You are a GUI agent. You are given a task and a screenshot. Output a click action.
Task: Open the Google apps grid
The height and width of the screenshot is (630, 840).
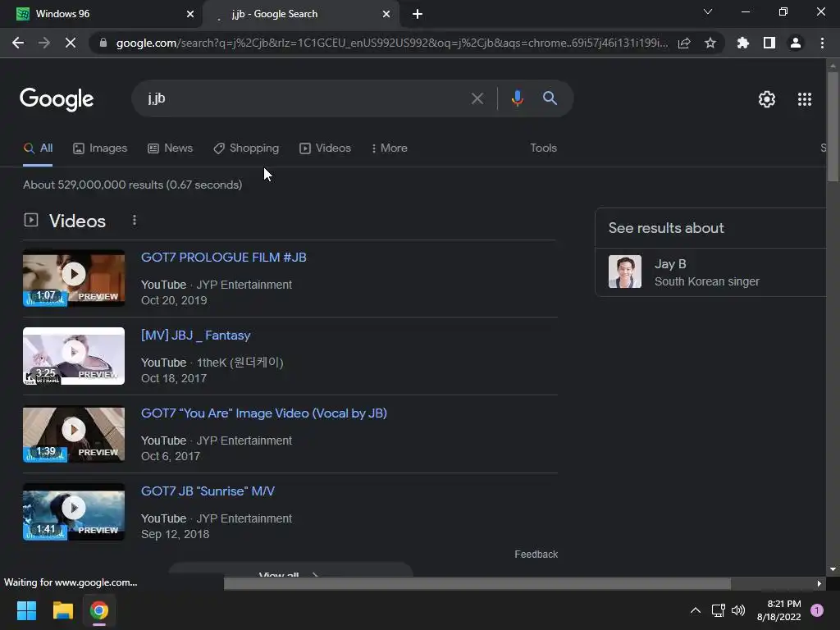805,99
